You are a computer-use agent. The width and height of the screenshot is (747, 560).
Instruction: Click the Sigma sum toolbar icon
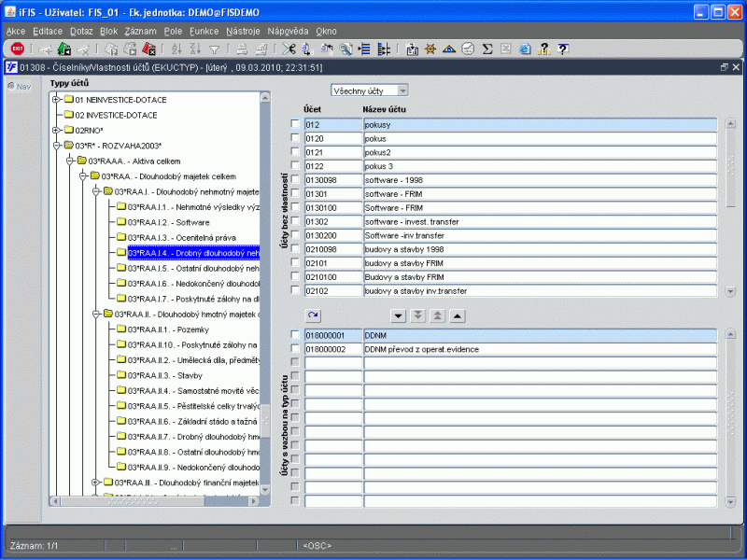pyautogui.click(x=486, y=49)
